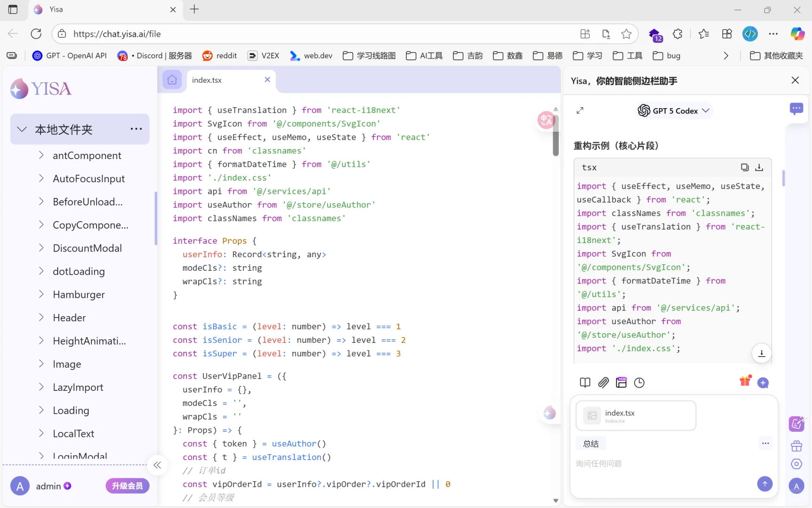Show more bookmarks with chevron arrow

(x=726, y=56)
